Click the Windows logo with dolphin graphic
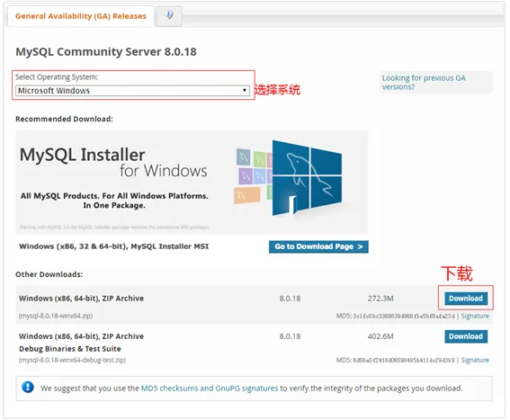 (307, 178)
